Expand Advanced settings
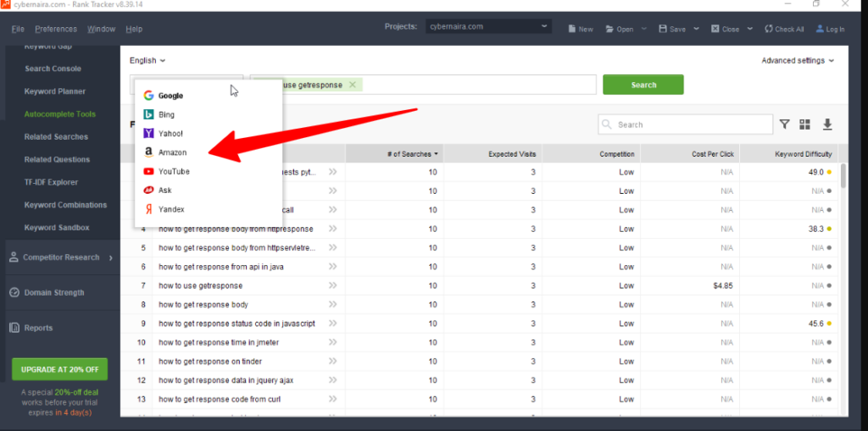868x431 pixels. point(797,60)
